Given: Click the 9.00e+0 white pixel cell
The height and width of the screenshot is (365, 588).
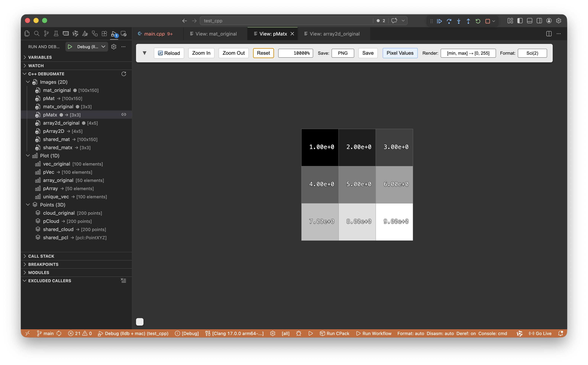Looking at the screenshot, I should (x=394, y=222).
